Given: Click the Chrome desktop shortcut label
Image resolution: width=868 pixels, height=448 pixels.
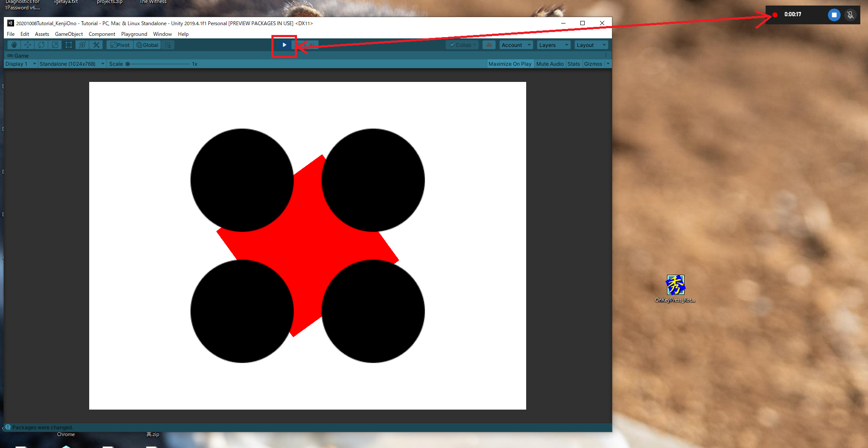Looking at the screenshot, I should coord(66,434).
